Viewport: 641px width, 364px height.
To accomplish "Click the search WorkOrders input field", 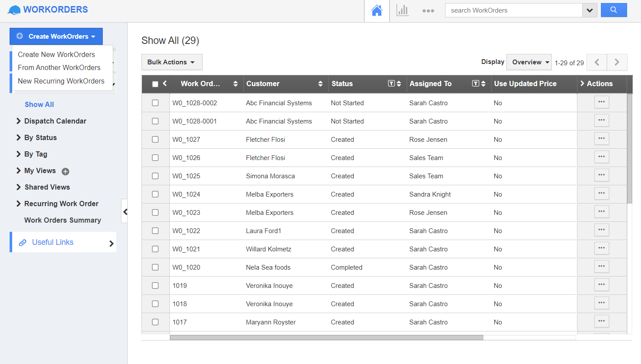I will click(x=513, y=10).
